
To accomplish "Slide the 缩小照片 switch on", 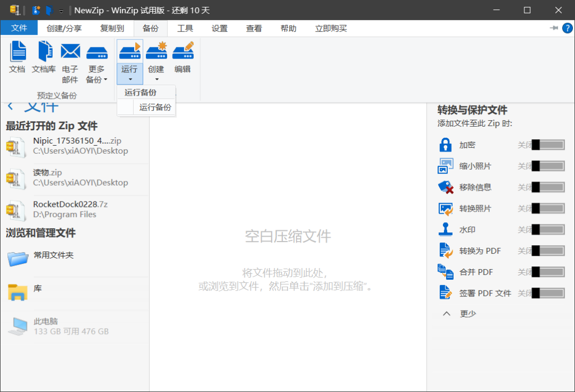I will coord(548,166).
